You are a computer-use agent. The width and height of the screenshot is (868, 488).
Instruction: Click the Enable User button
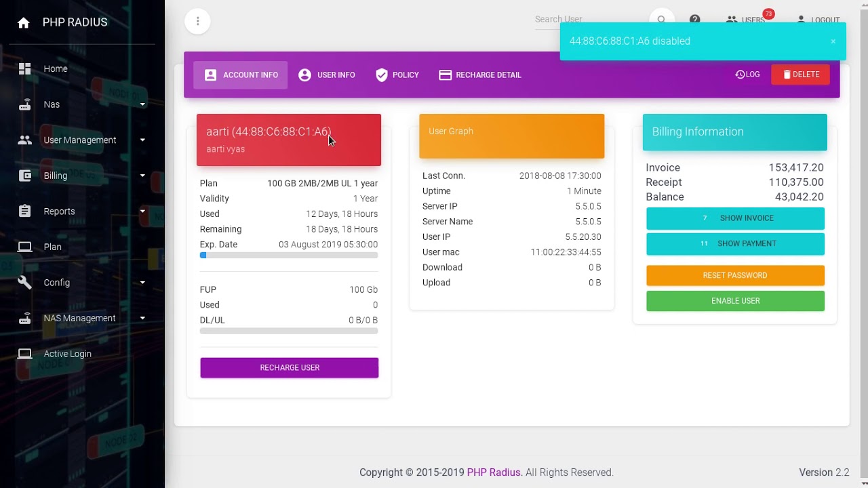735,301
